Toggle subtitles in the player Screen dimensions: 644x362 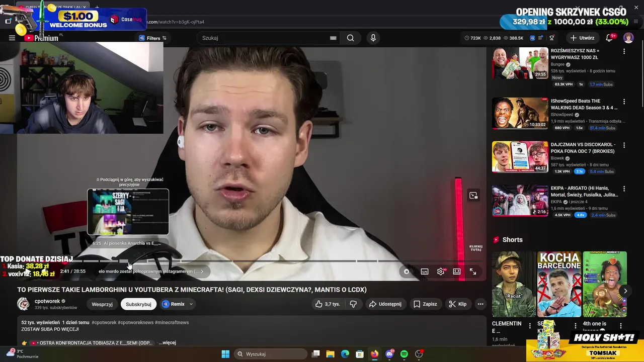tap(425, 271)
